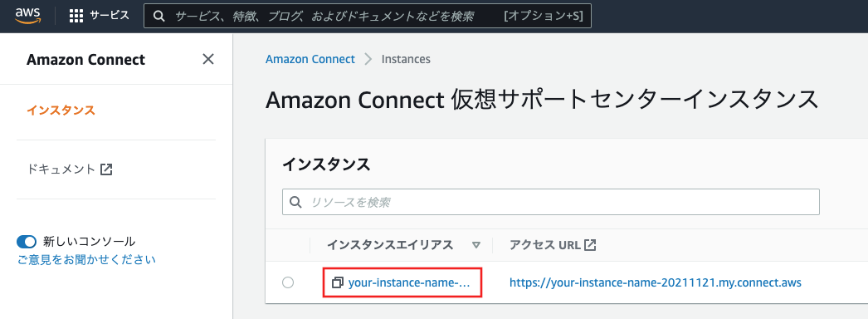This screenshot has width=868, height=319.
Task: Click the external link icon beside ドキュメント
Action: (106, 169)
